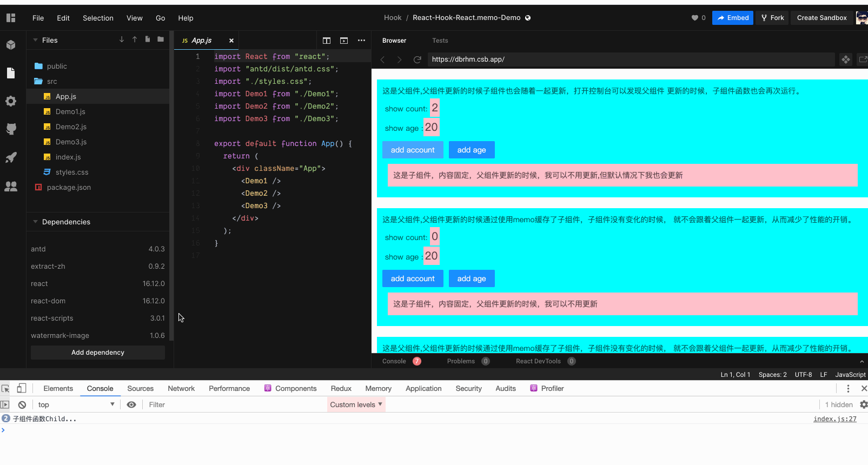Clear the DevTools console
The height and width of the screenshot is (465, 868).
click(22, 404)
